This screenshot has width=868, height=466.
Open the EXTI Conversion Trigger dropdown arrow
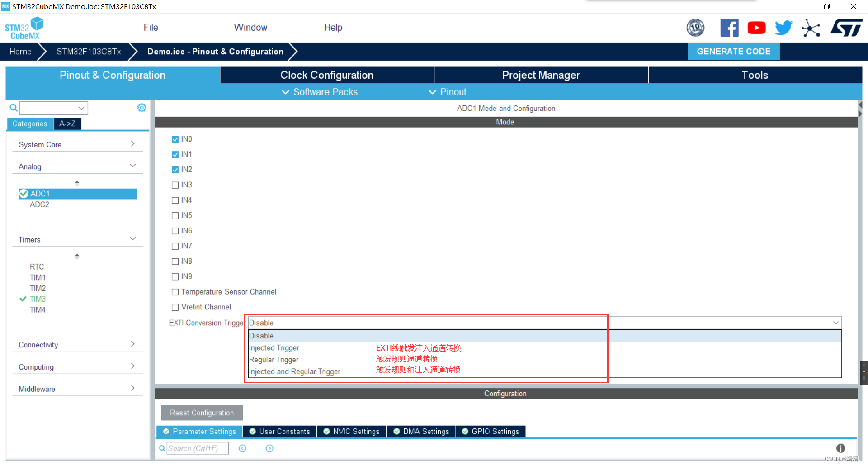[x=835, y=323]
